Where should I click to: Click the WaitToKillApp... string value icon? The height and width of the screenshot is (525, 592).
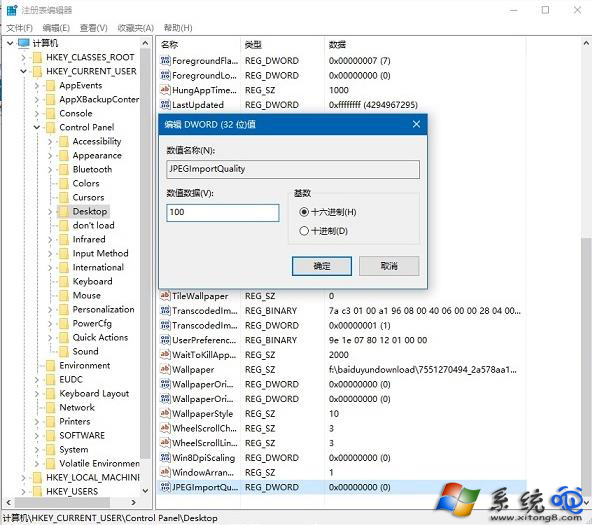165,355
